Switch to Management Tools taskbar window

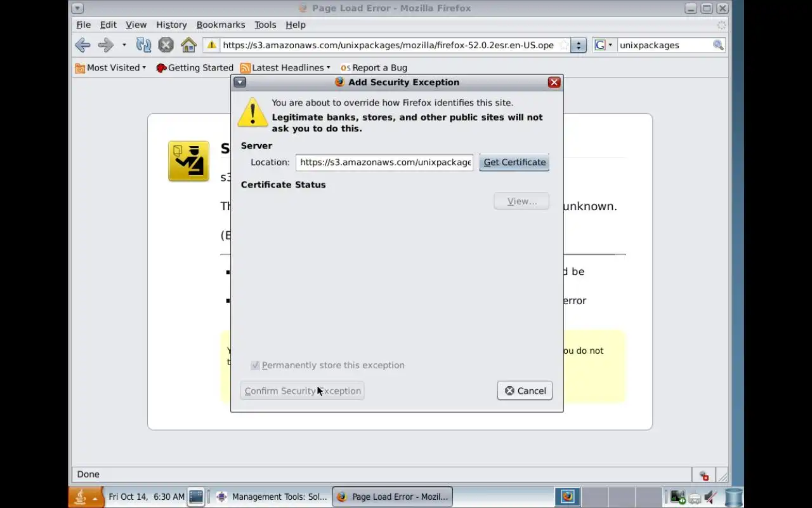(272, 497)
